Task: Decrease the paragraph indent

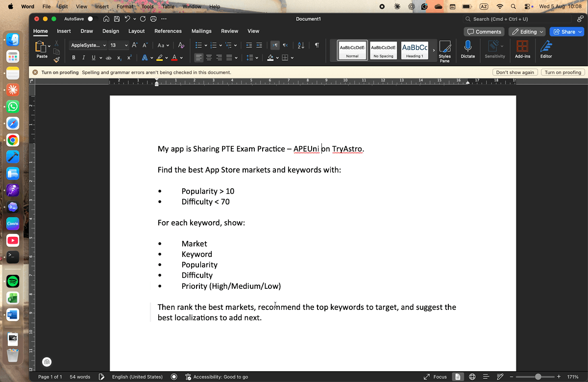Action: tap(249, 45)
